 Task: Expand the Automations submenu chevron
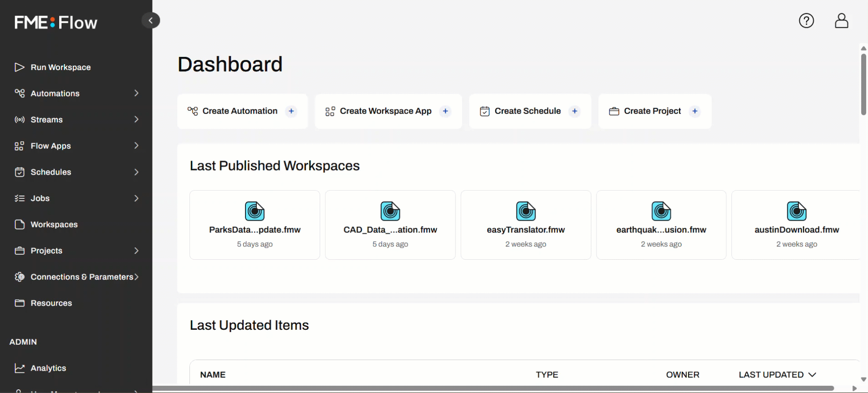tap(136, 93)
